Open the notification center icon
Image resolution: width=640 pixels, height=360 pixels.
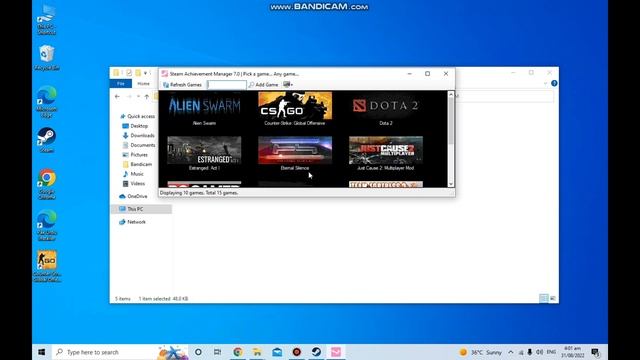pos(595,352)
